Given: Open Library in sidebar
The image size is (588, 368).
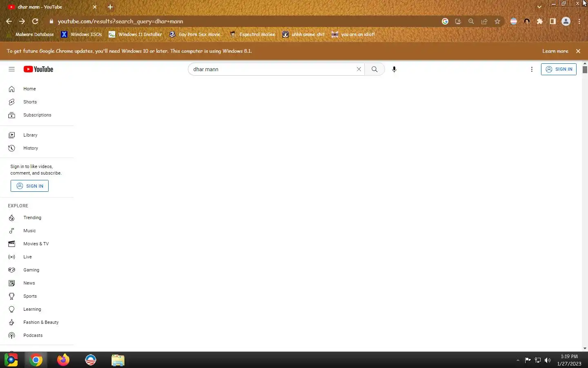Looking at the screenshot, I should (x=37, y=135).
